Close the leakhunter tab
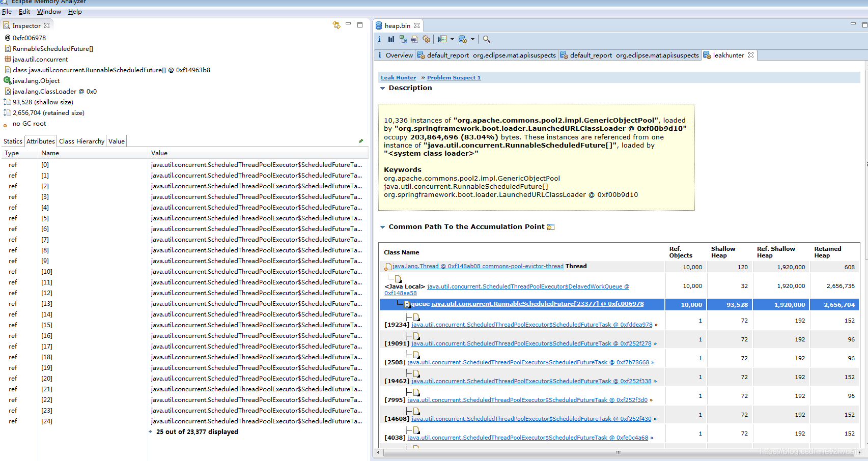This screenshot has width=868, height=461. tap(751, 55)
